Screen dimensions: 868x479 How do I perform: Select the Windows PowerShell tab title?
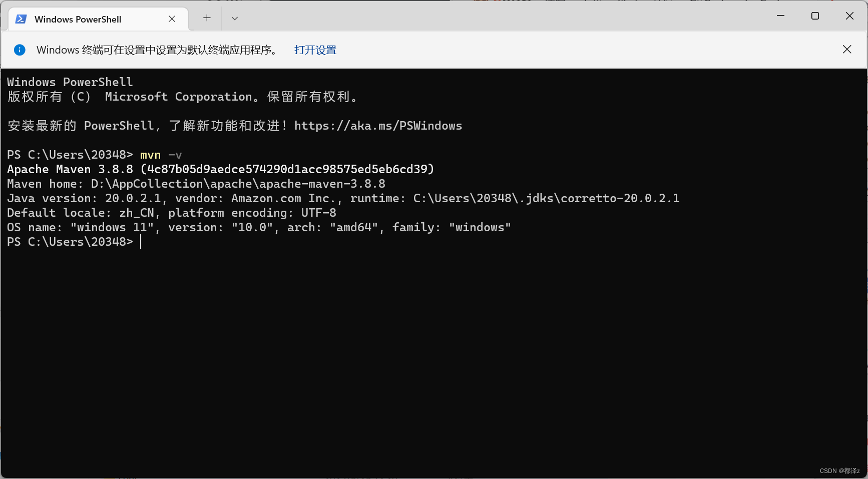pos(78,19)
